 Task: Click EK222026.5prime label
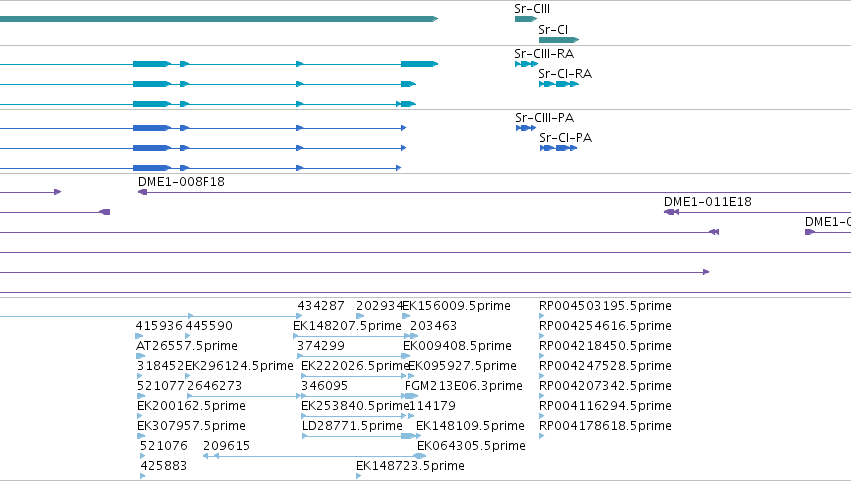[x=354, y=366]
